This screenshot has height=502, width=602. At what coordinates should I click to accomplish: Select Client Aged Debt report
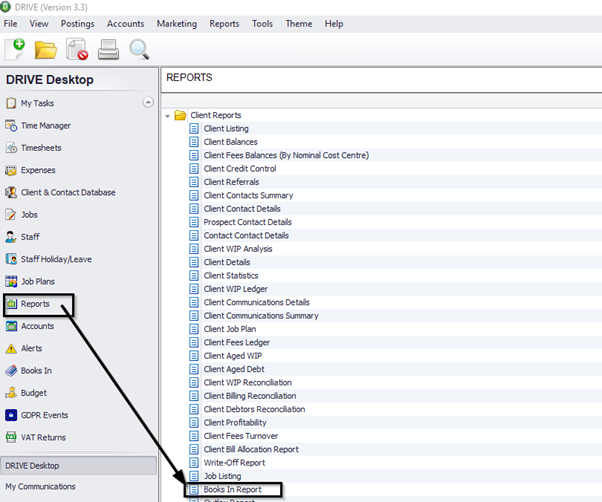(x=234, y=369)
